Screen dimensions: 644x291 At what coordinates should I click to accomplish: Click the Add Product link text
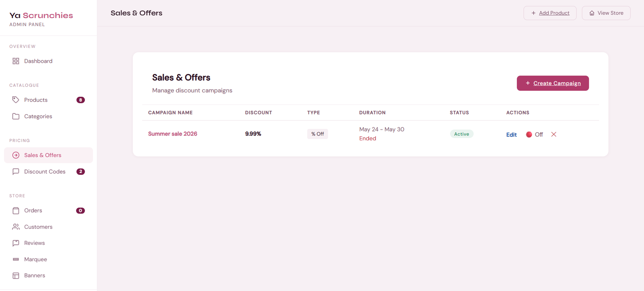click(x=554, y=13)
